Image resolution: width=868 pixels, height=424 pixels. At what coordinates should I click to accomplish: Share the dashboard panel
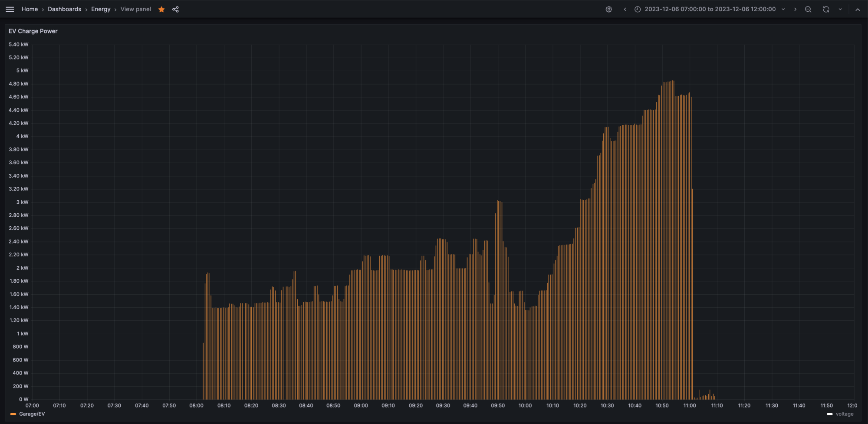point(175,9)
